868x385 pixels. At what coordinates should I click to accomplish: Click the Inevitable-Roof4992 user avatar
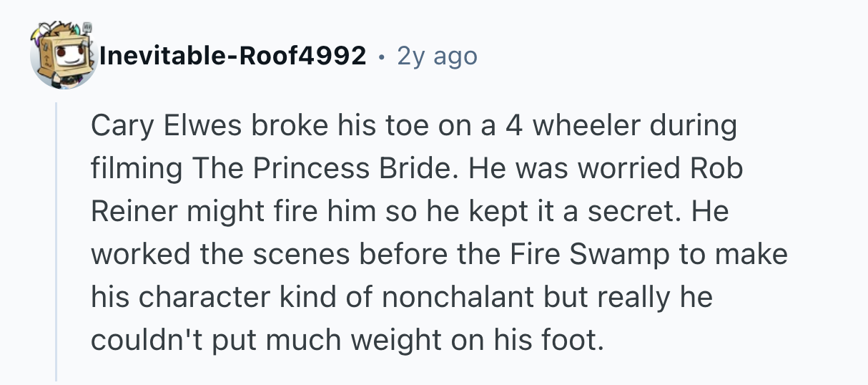(63, 56)
